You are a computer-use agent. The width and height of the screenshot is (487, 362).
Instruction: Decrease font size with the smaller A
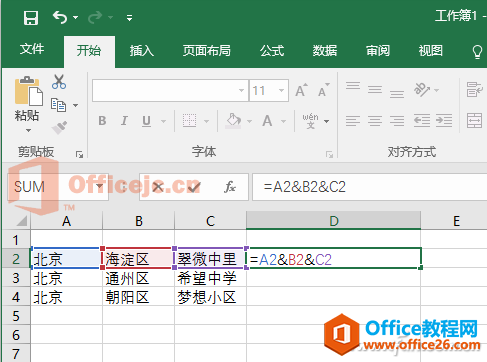(323, 90)
